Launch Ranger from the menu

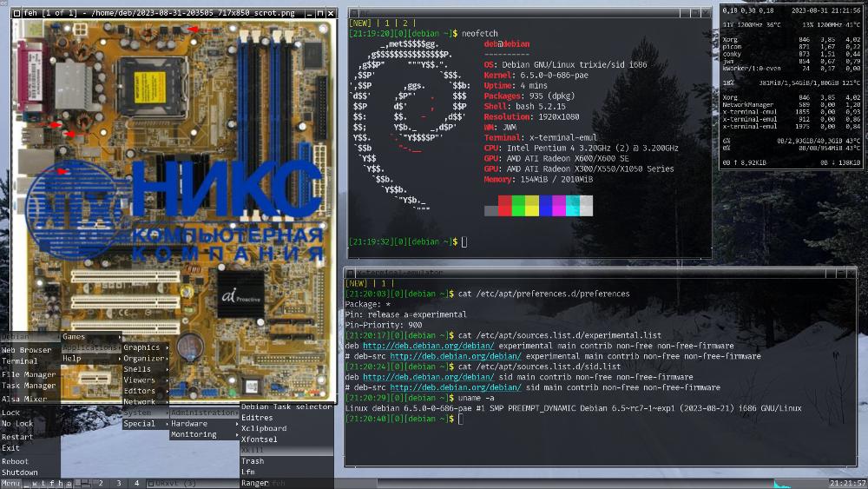click(286, 483)
